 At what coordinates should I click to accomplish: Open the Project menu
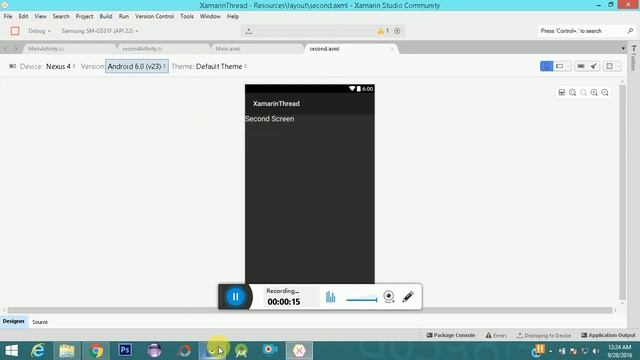(84, 16)
